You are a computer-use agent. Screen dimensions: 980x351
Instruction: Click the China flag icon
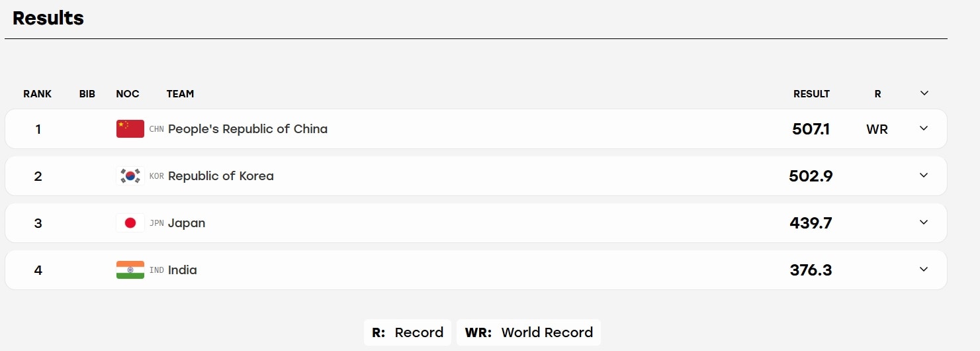point(130,129)
